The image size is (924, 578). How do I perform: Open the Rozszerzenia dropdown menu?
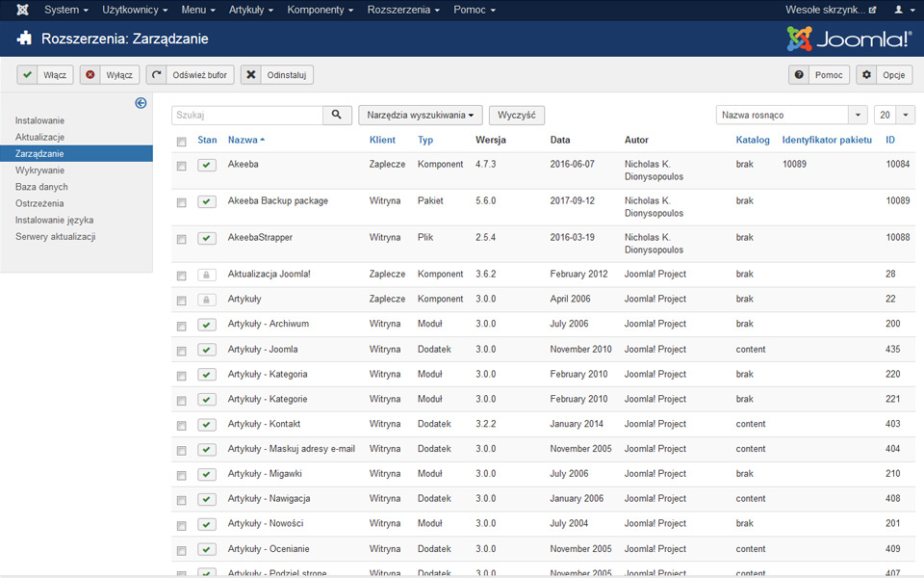coord(403,10)
